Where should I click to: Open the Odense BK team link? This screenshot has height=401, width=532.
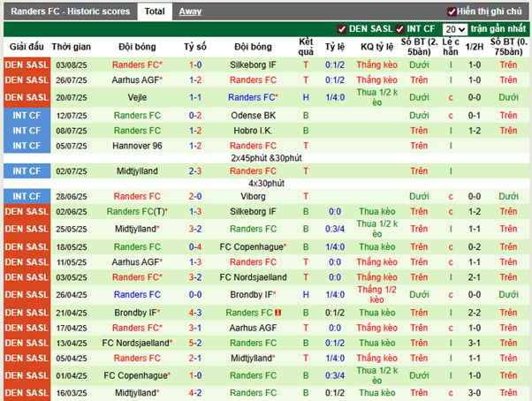253,116
